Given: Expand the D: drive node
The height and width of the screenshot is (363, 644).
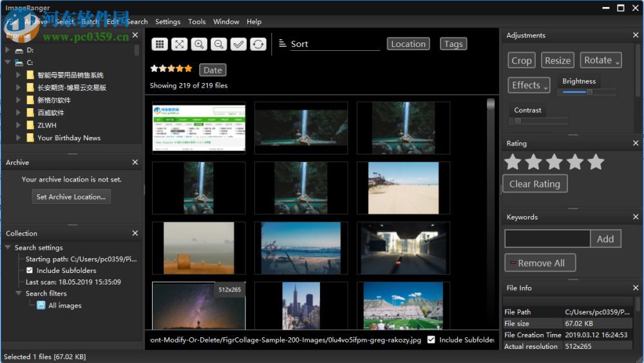Looking at the screenshot, I should [x=7, y=50].
